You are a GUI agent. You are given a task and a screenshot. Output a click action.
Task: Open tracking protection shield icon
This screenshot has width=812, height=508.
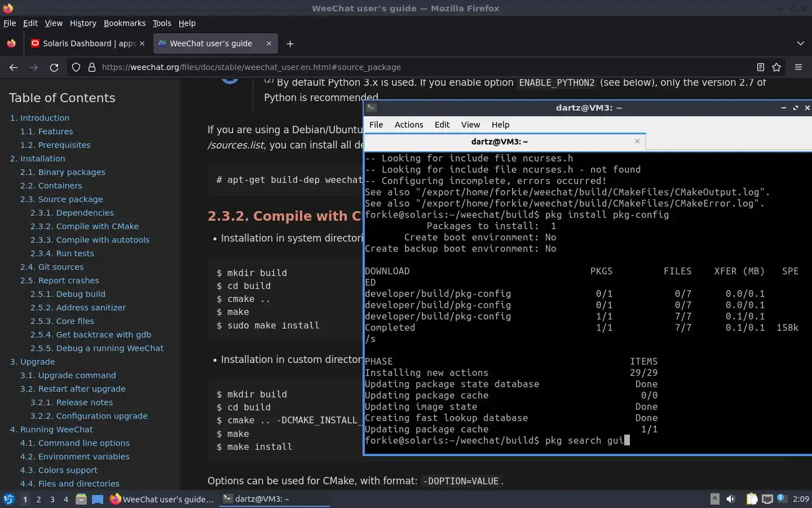pyautogui.click(x=76, y=67)
